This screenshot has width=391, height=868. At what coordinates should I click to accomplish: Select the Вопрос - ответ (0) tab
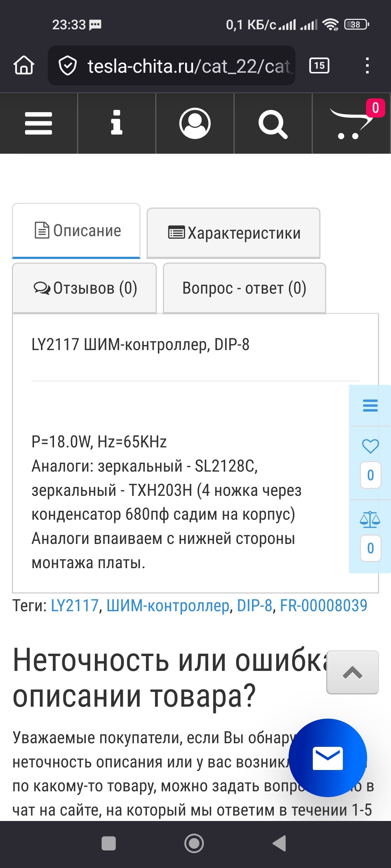244,288
